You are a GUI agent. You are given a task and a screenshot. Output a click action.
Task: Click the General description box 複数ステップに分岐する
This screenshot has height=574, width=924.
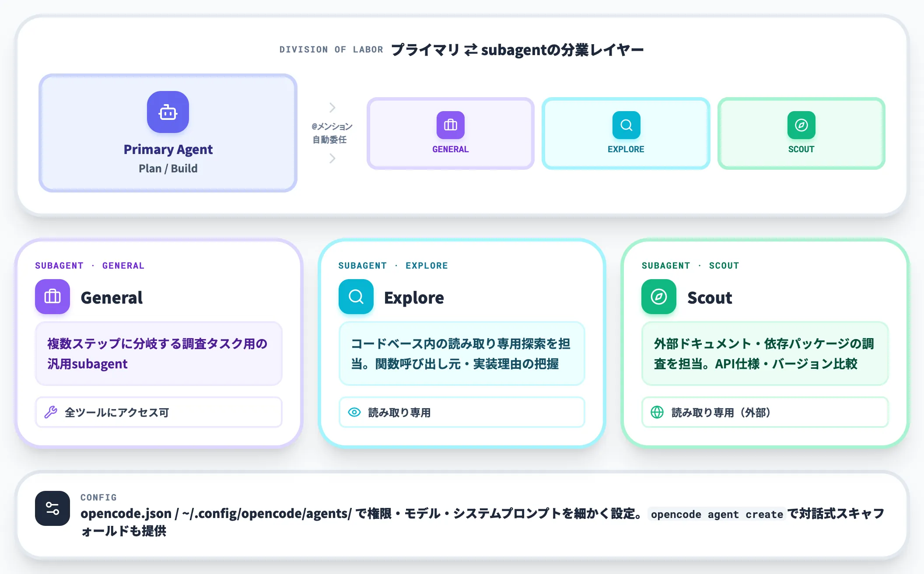pyautogui.click(x=159, y=353)
